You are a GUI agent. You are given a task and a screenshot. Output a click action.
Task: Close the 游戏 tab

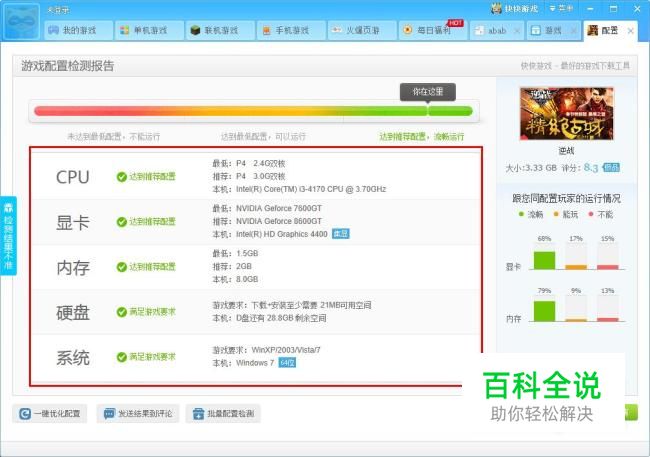point(574,31)
